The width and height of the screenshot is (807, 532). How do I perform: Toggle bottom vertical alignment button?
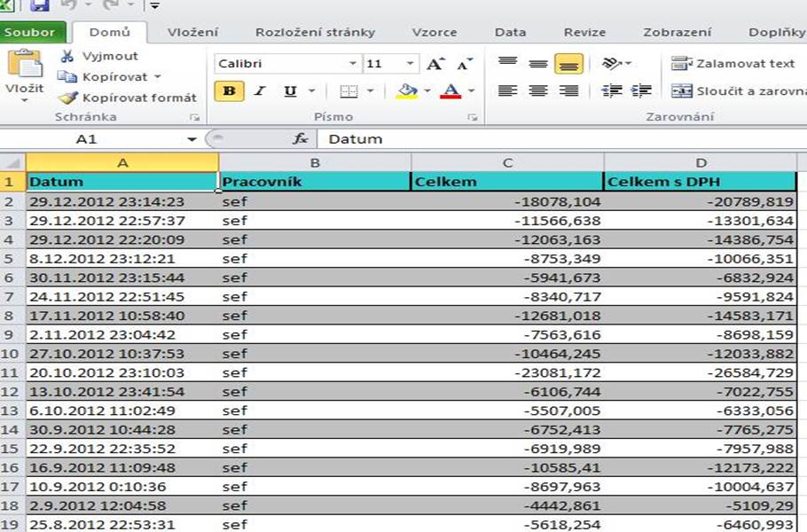tap(568, 64)
